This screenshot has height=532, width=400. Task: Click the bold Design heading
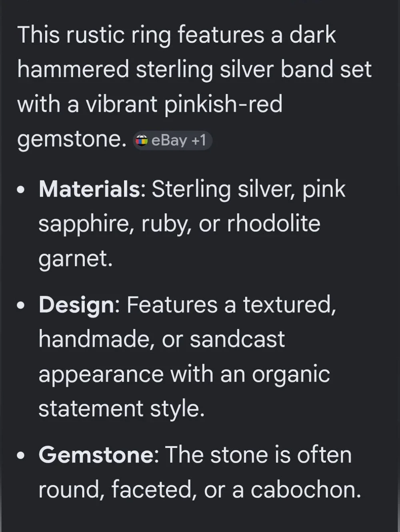tap(76, 305)
